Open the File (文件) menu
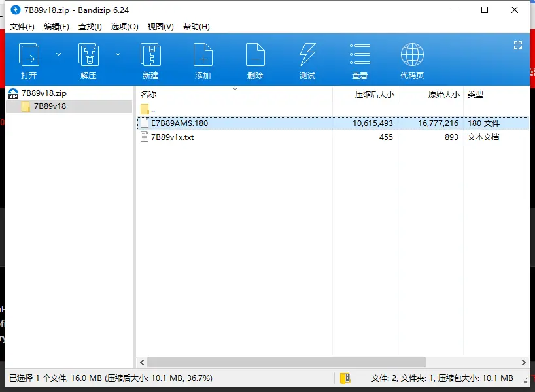This screenshot has width=535, height=392. [x=22, y=27]
